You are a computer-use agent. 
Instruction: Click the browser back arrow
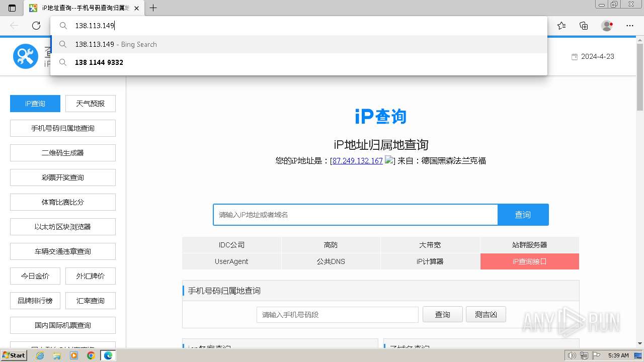coord(14,26)
